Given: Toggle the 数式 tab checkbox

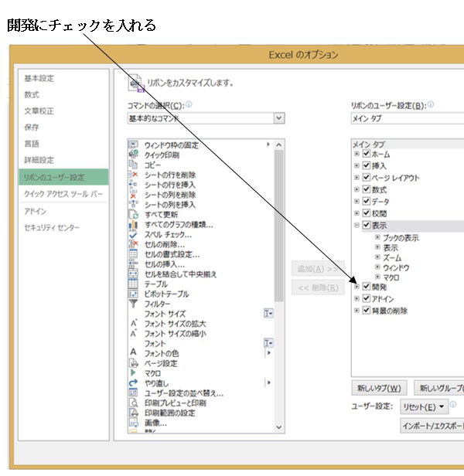Looking at the screenshot, I should point(367,189).
